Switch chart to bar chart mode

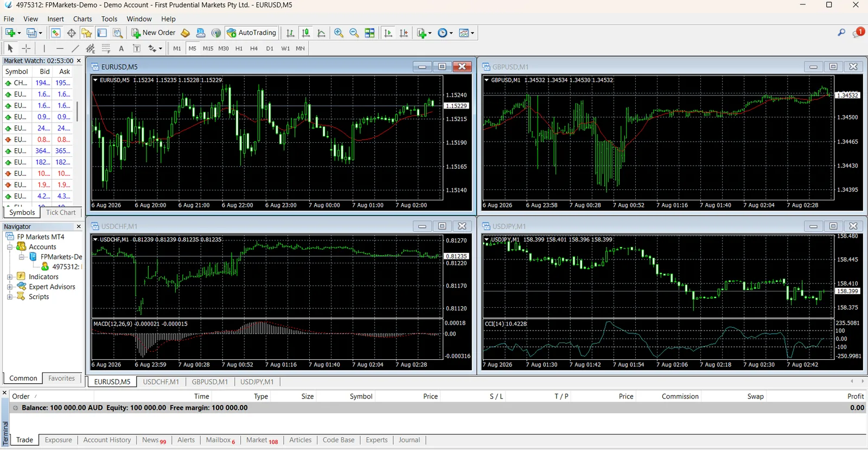pyautogui.click(x=290, y=33)
